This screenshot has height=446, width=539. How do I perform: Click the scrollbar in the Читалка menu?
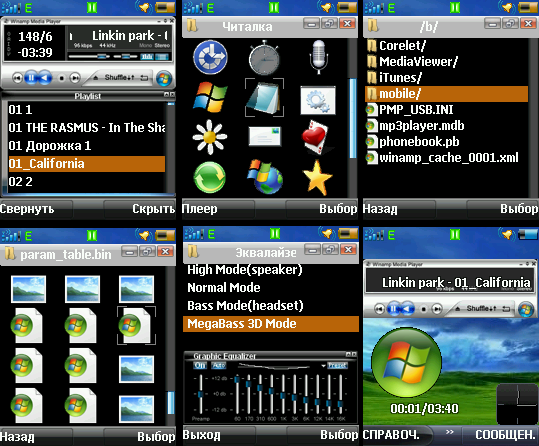353,118
